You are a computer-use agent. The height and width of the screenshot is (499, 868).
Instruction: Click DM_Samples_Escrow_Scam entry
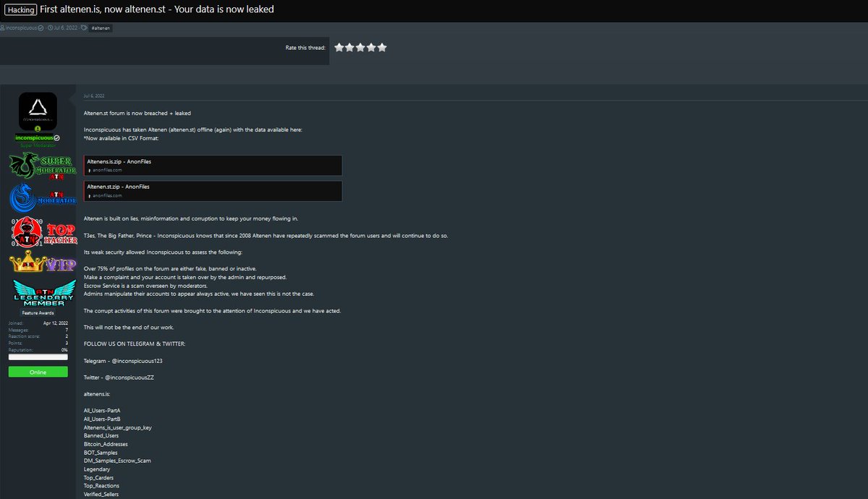117,461
